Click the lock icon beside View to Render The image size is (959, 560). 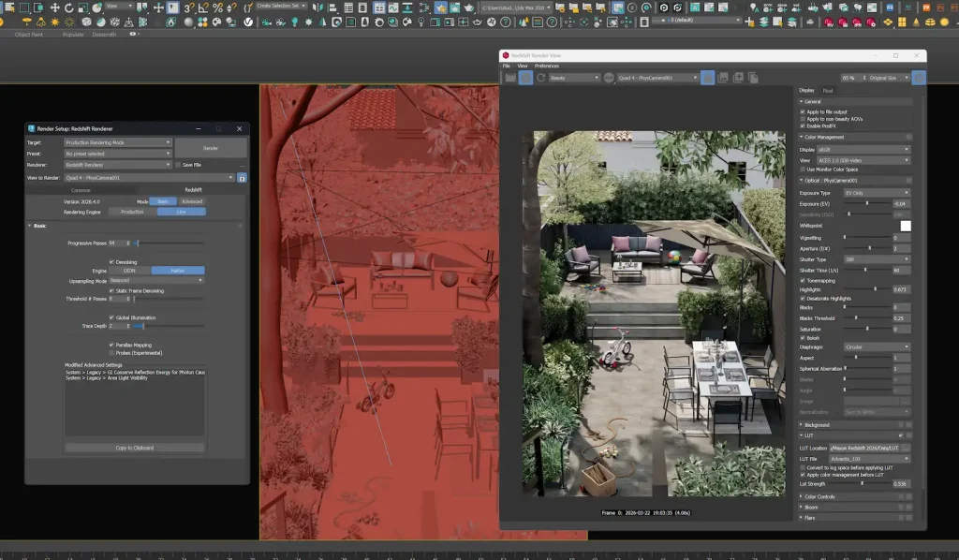coord(242,177)
